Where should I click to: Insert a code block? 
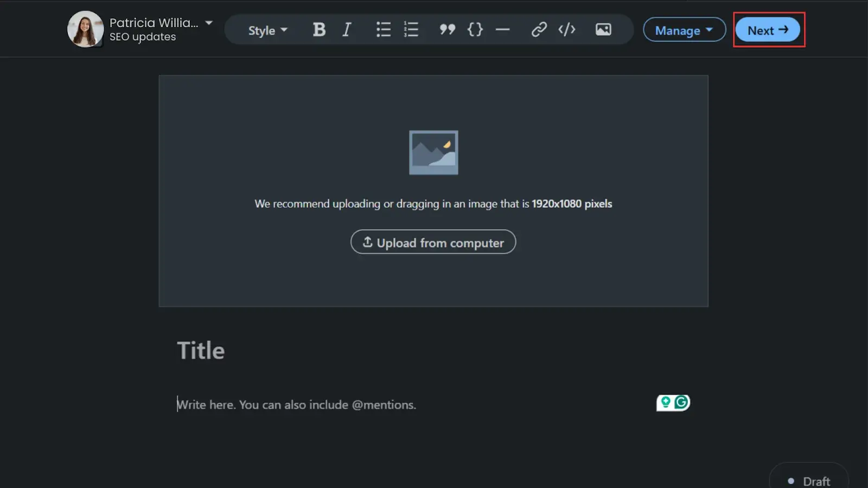[566, 30]
